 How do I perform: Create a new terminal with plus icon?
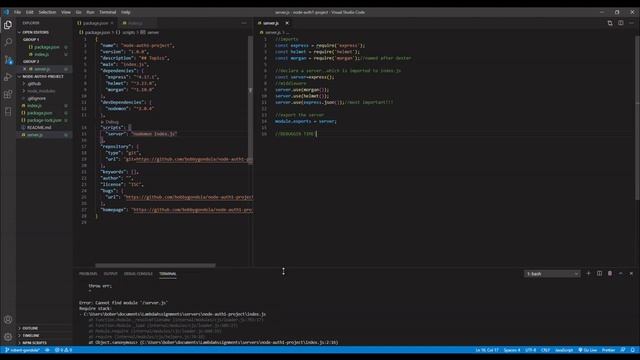[588, 273]
